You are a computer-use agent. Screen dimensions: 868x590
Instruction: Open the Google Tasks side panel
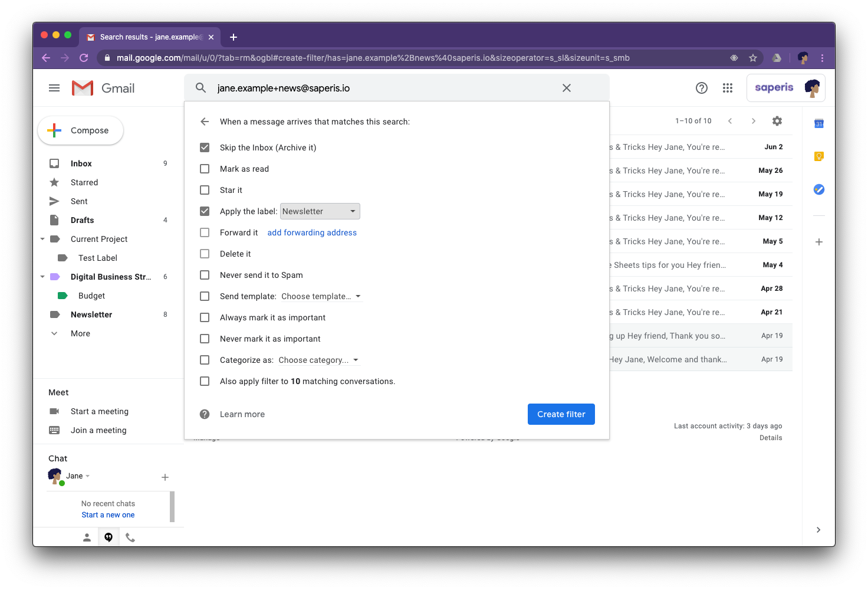pyautogui.click(x=819, y=189)
